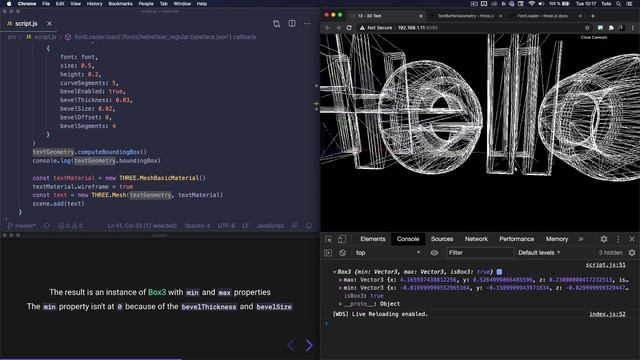Open VS Code editor more actions menu

coord(307,24)
